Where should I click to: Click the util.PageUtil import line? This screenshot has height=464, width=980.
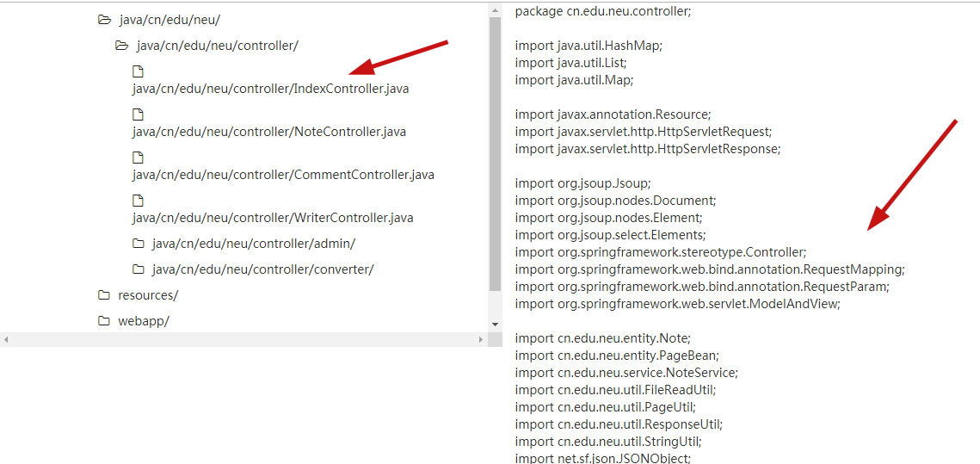click(606, 407)
